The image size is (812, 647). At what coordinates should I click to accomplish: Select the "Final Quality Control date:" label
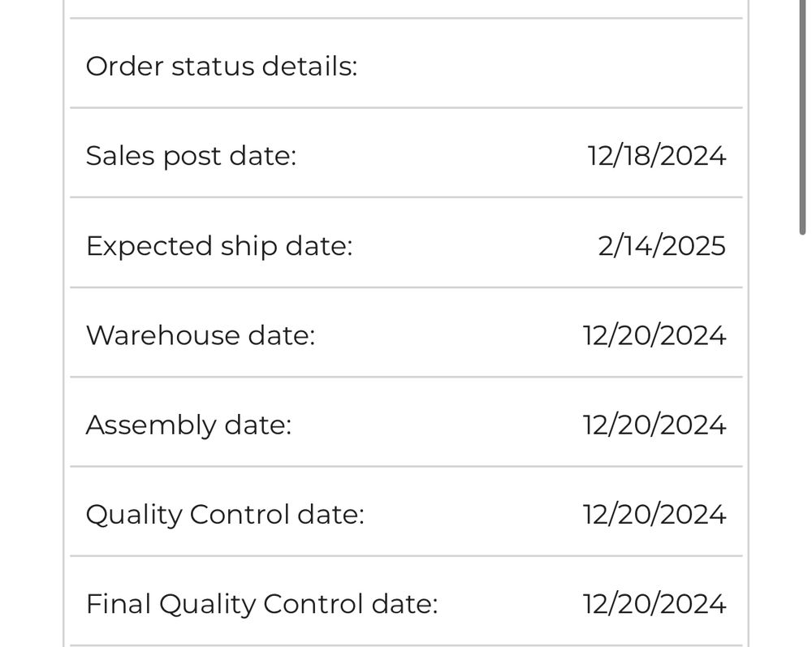(x=261, y=604)
